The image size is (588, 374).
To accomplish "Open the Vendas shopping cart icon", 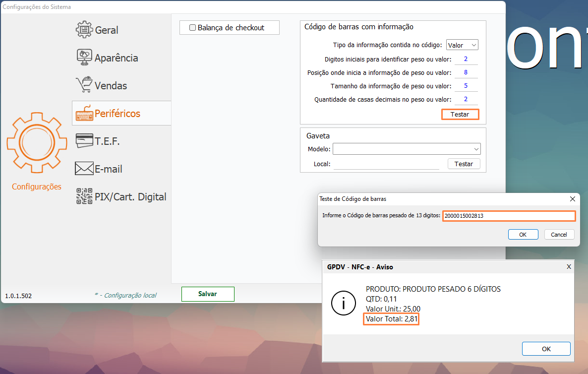I will pos(83,85).
